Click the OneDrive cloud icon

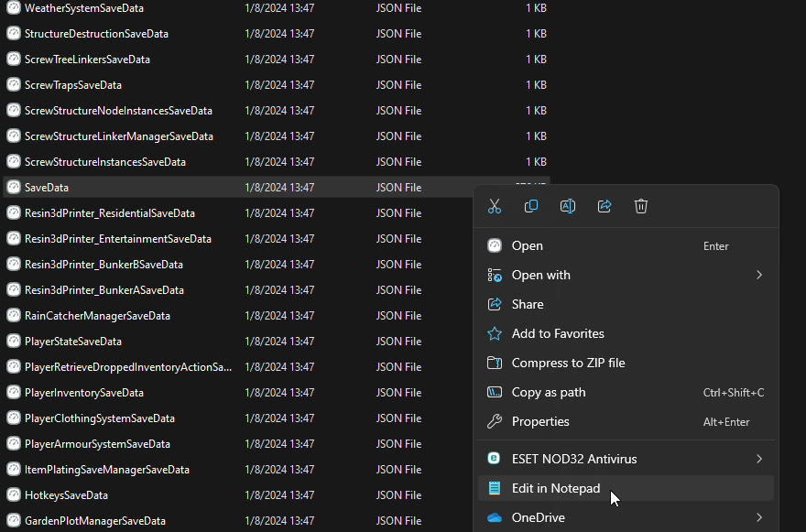(x=495, y=517)
